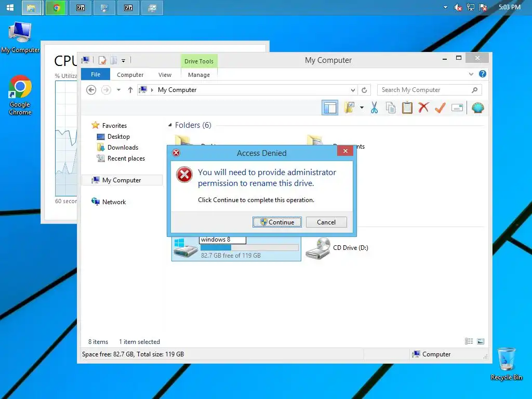Screen dimensions: 532x399
Task: Show hidden tray icons arrow
Action: click(445, 7)
